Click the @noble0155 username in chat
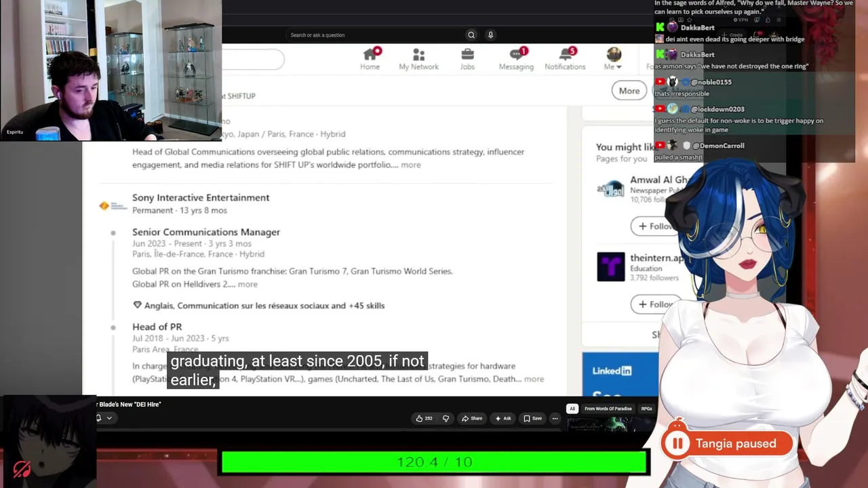 711,82
